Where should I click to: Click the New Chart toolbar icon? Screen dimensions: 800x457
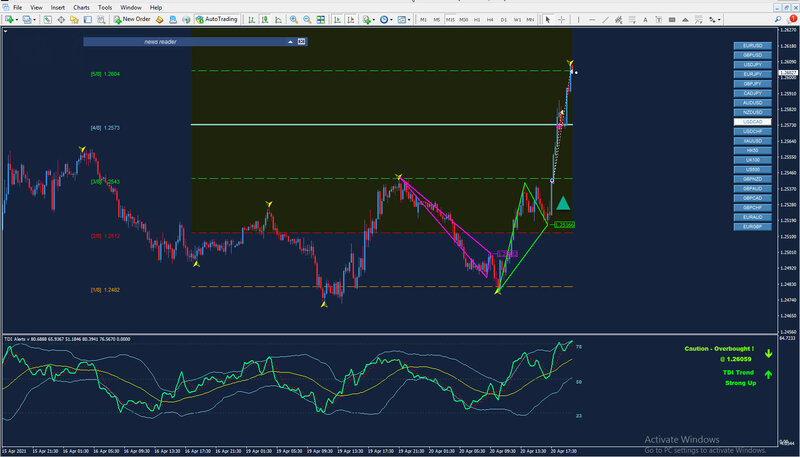pyautogui.click(x=9, y=19)
